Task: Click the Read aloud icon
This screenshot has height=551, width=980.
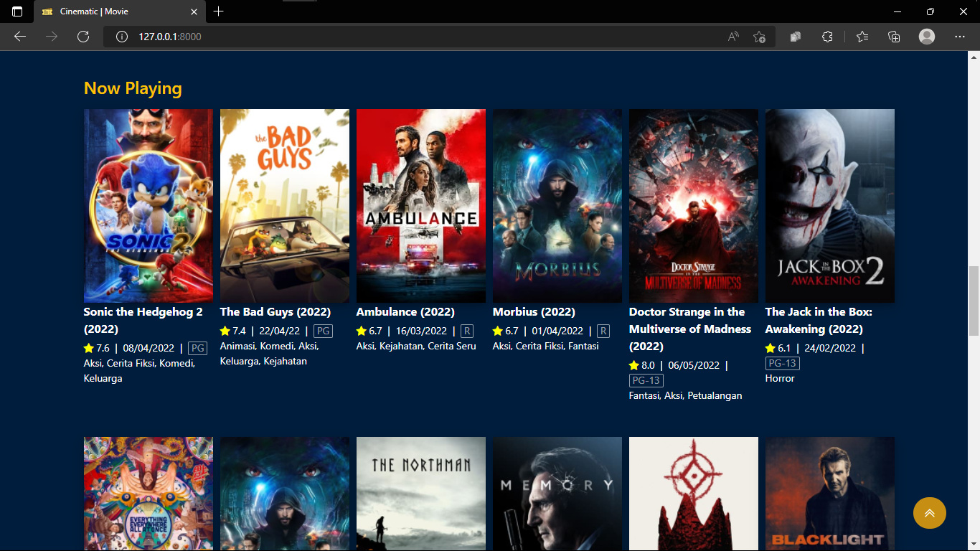Action: [x=733, y=37]
